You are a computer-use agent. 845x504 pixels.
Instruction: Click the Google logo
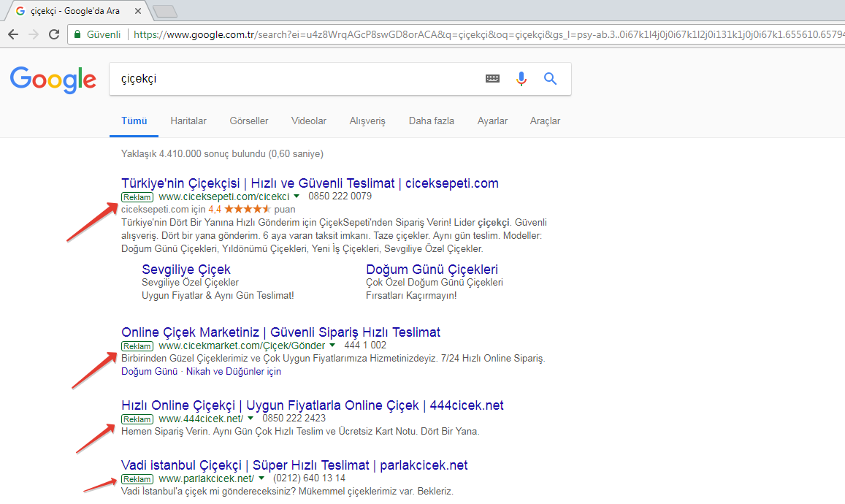point(53,79)
